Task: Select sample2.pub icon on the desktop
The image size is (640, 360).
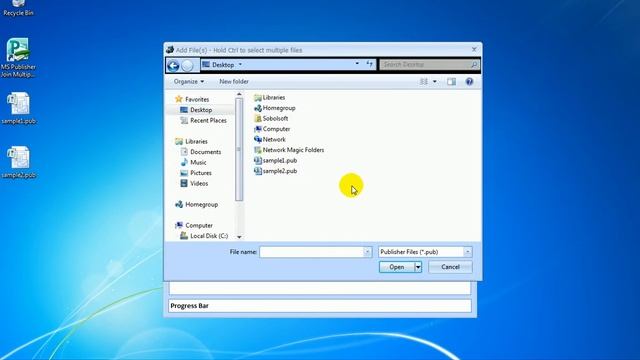Action: (18, 162)
